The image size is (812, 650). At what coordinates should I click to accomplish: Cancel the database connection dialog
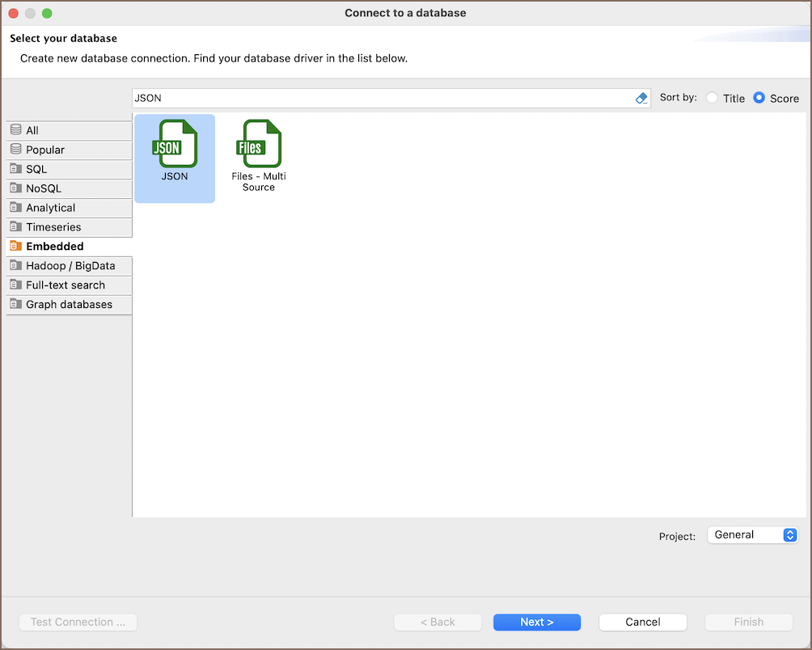(643, 622)
